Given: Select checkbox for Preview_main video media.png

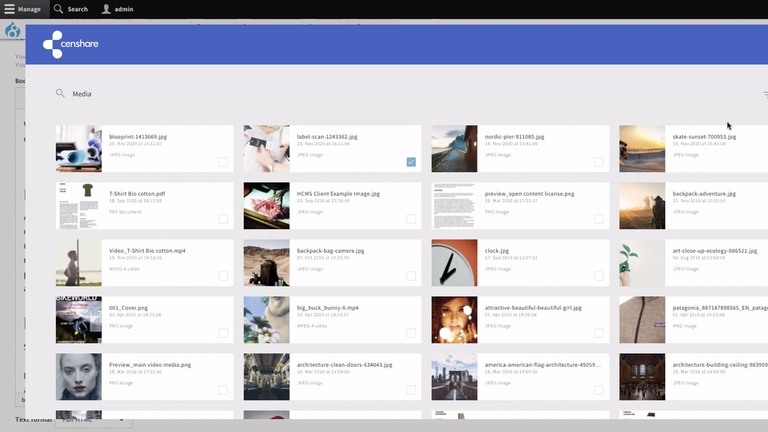Looking at the screenshot, I should coord(223,390).
